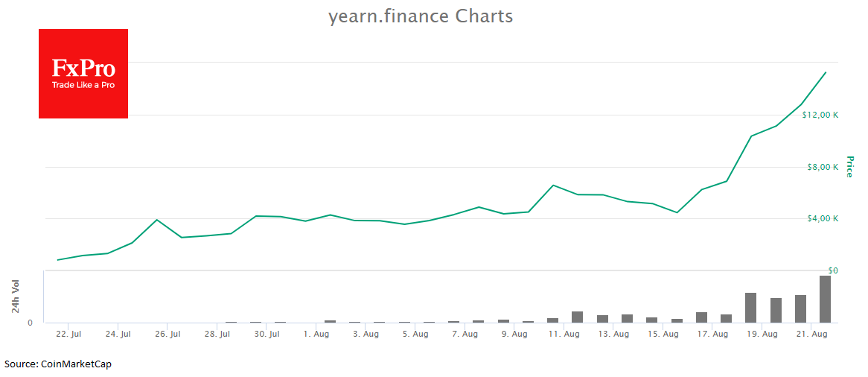
Task: Click the yearn.finance Charts title
Action: 421,16
